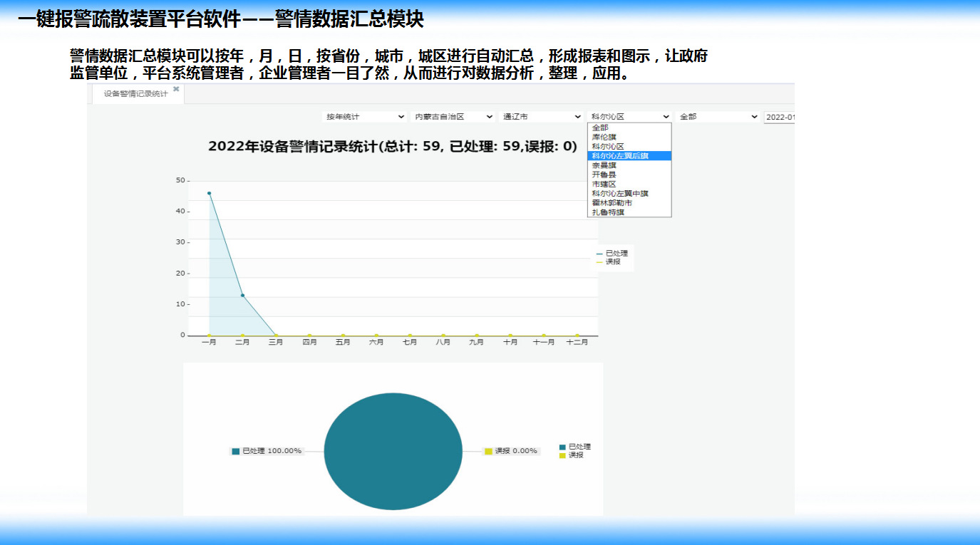980x545 pixels.
Task: Click the 误报 0.00% pie label
Action: [x=511, y=451]
